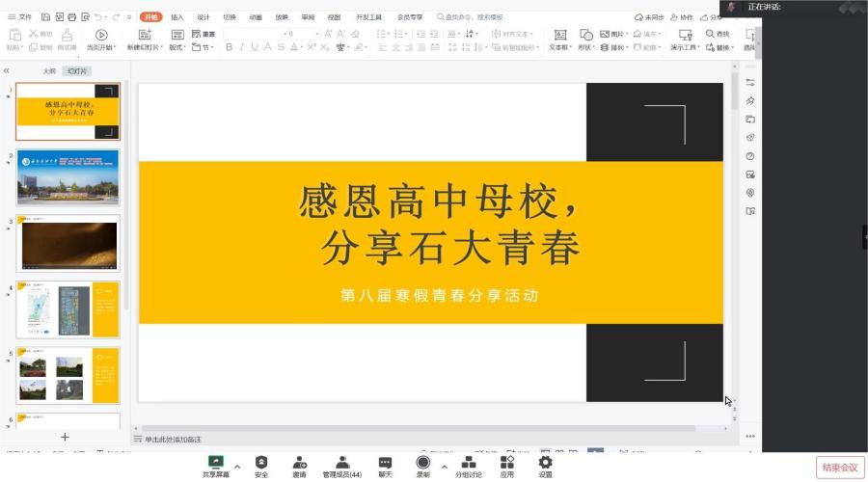Open Breakout Rooms (分组讨论) icon
Image resolution: width=868 pixels, height=482 pixels.
pos(470,464)
